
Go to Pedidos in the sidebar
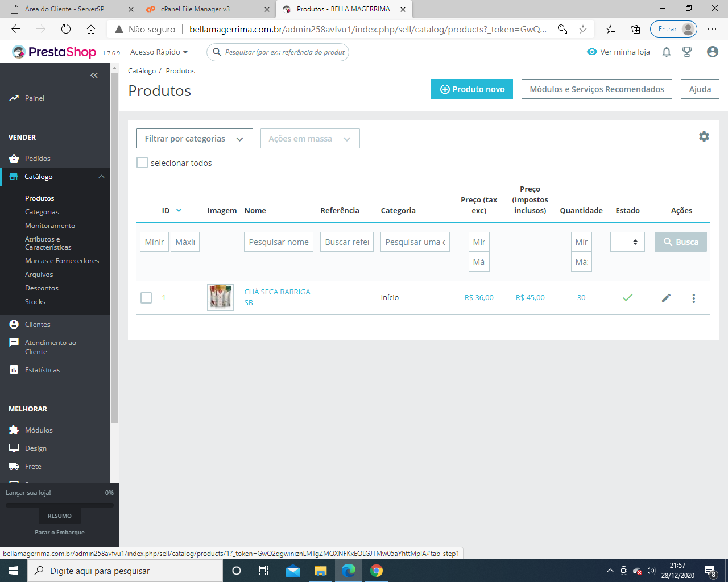(38, 159)
